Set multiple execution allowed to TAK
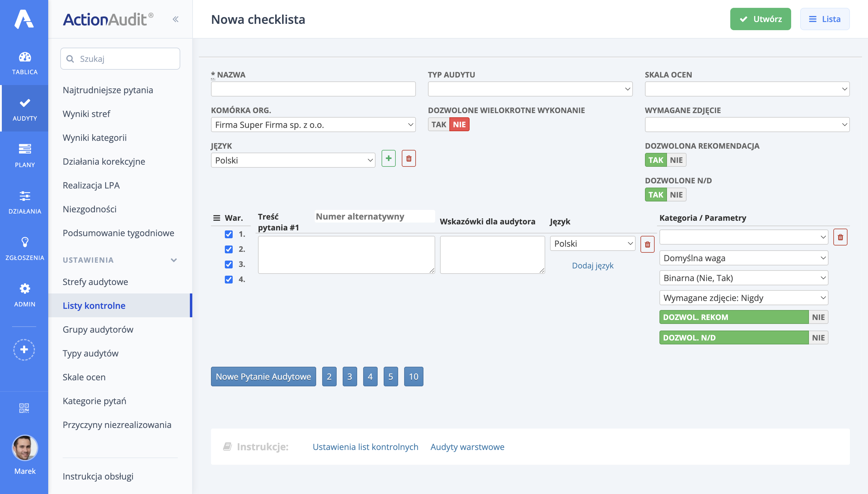 tap(439, 125)
